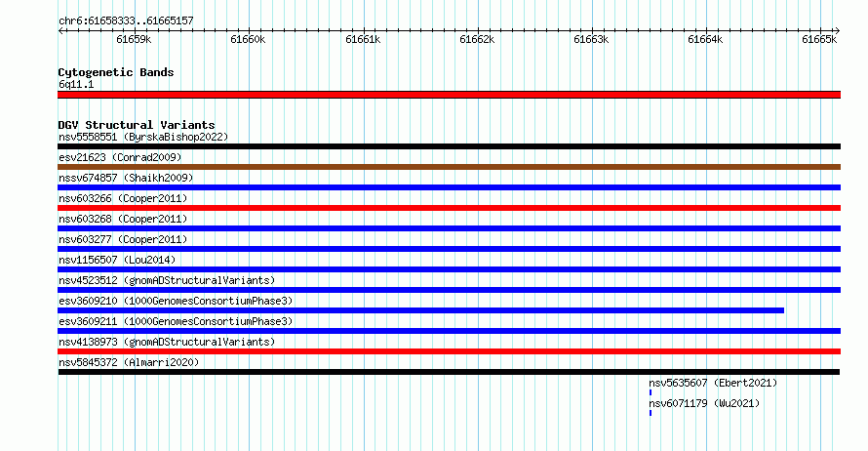Open the nssv674857 (Shaikh2009) variant label
868x451 pixels.
coord(126,178)
